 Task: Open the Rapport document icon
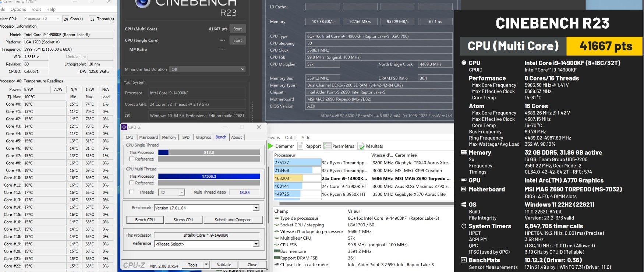point(301,146)
